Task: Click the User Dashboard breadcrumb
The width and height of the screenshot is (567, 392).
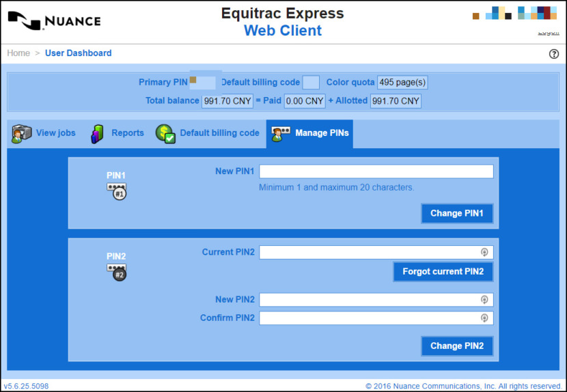Action: coord(78,53)
